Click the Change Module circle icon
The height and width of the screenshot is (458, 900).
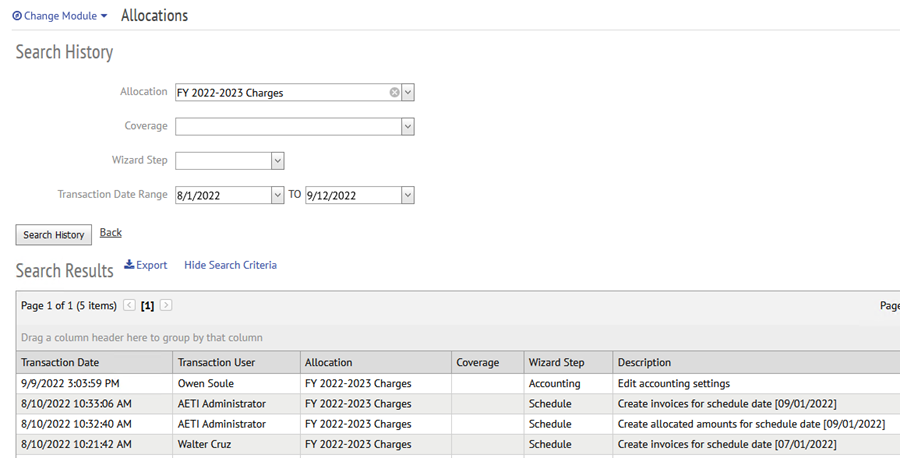pyautogui.click(x=17, y=15)
